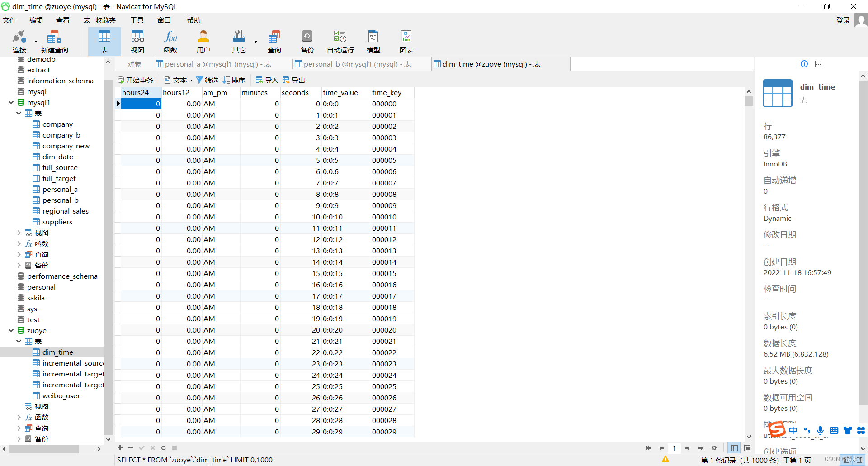Open the 用户 users toolbar icon
Screen dimensions: 868x466
click(203, 42)
